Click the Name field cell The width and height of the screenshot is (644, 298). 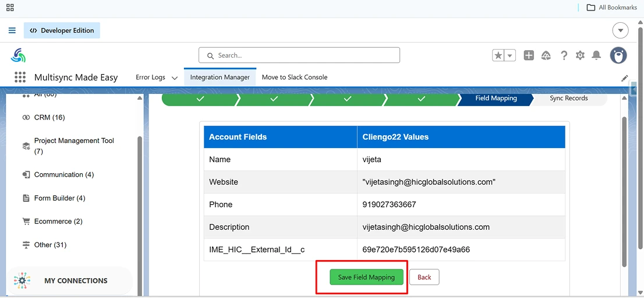(x=281, y=160)
